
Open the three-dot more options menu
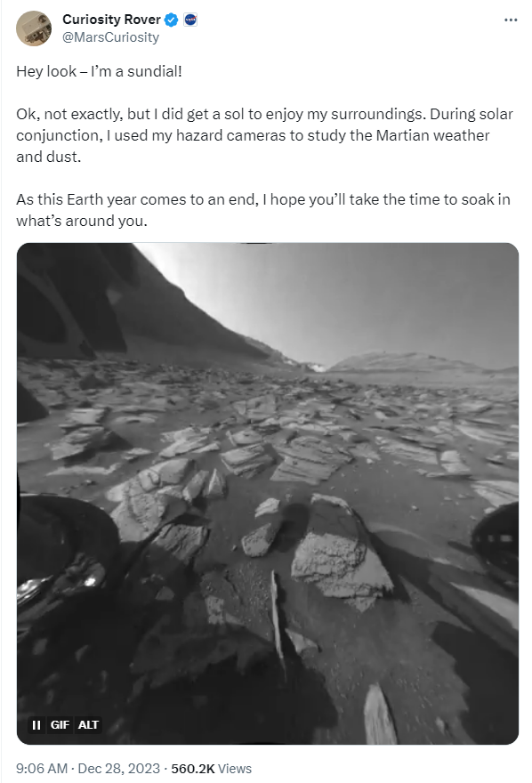click(511, 20)
